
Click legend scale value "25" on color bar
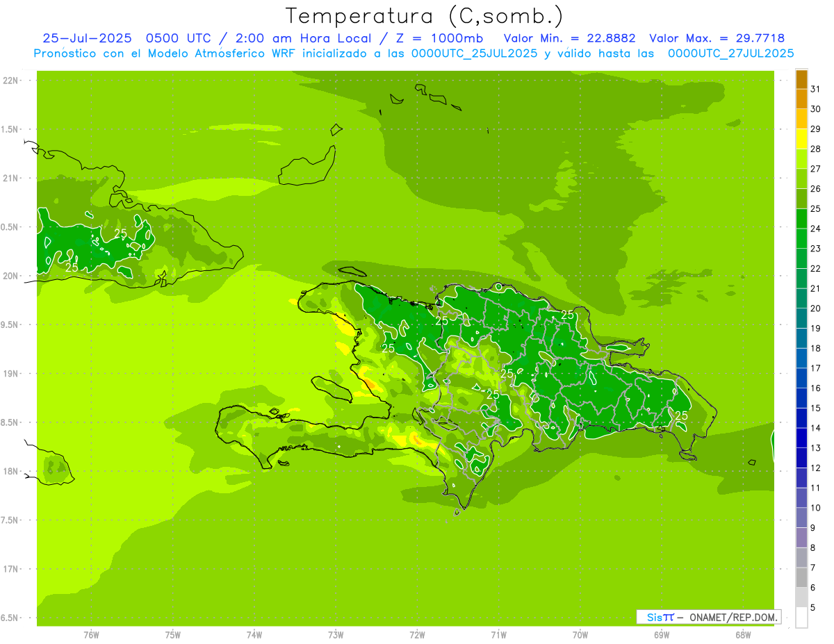(815, 208)
